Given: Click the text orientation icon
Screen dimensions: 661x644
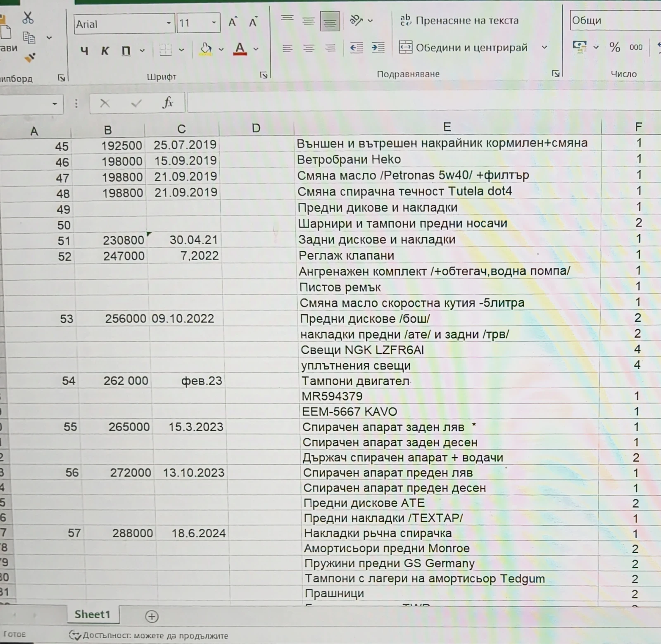Looking at the screenshot, I should click(x=356, y=20).
